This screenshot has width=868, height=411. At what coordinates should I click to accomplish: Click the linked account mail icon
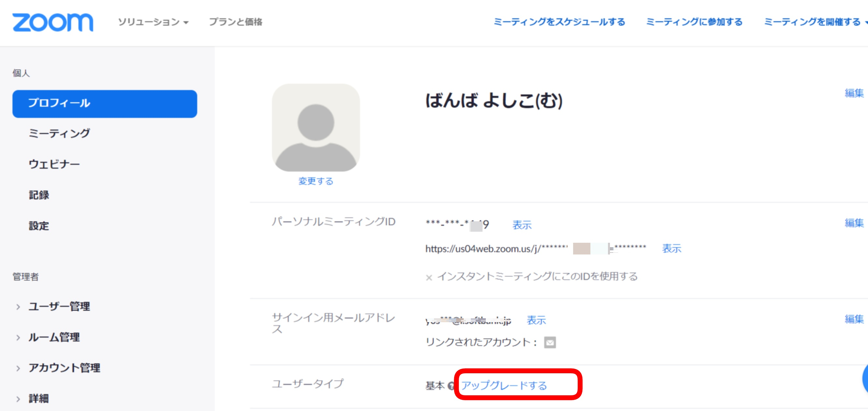(550, 342)
